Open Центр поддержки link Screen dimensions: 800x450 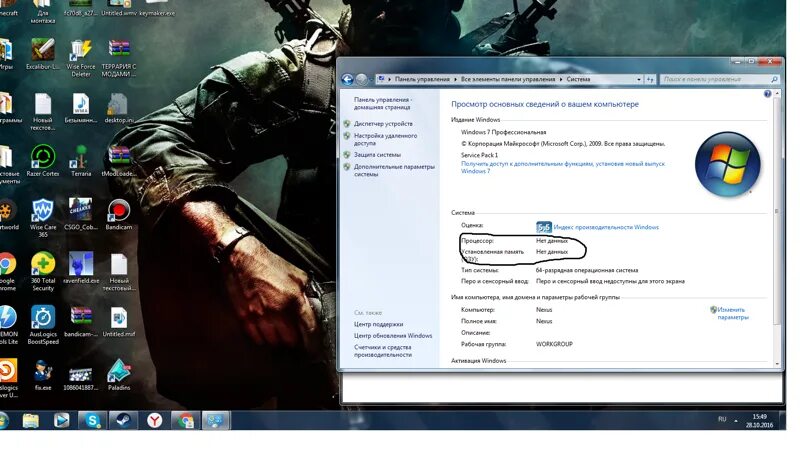coord(378,324)
